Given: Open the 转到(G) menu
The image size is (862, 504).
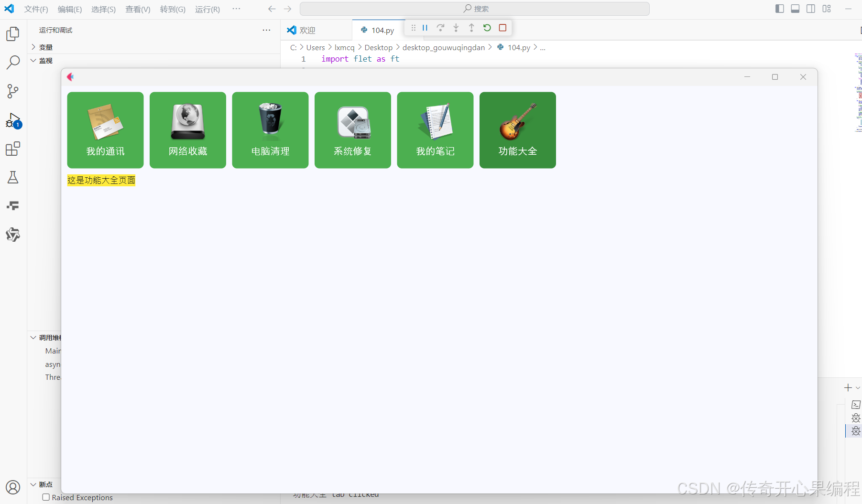Looking at the screenshot, I should [x=173, y=9].
